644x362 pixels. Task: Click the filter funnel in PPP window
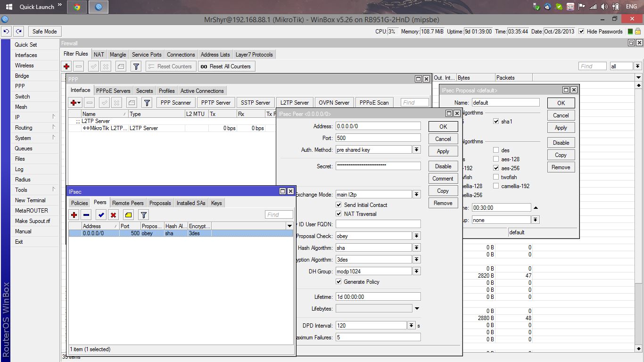tap(147, 102)
